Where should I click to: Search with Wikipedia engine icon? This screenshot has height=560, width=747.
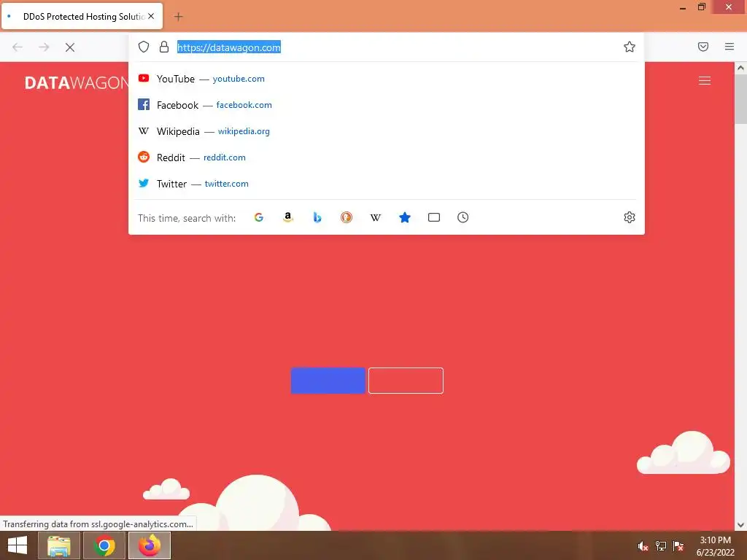tap(376, 217)
